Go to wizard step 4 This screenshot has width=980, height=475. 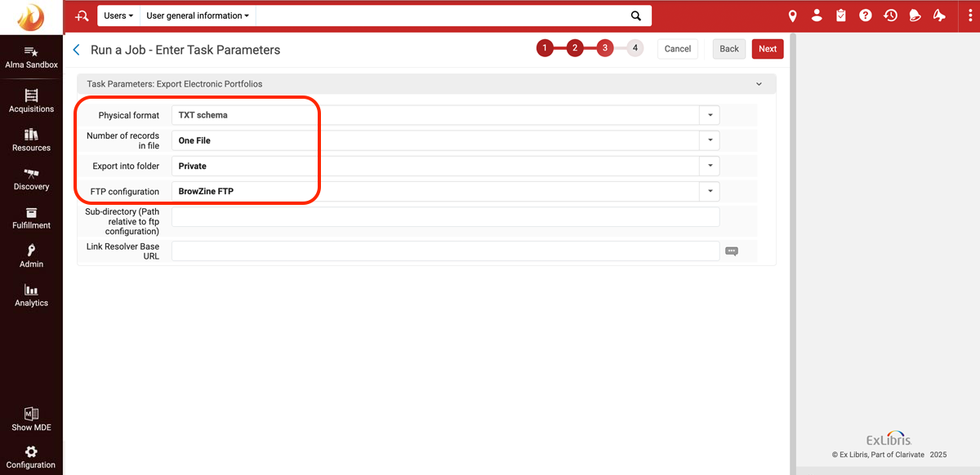635,48
